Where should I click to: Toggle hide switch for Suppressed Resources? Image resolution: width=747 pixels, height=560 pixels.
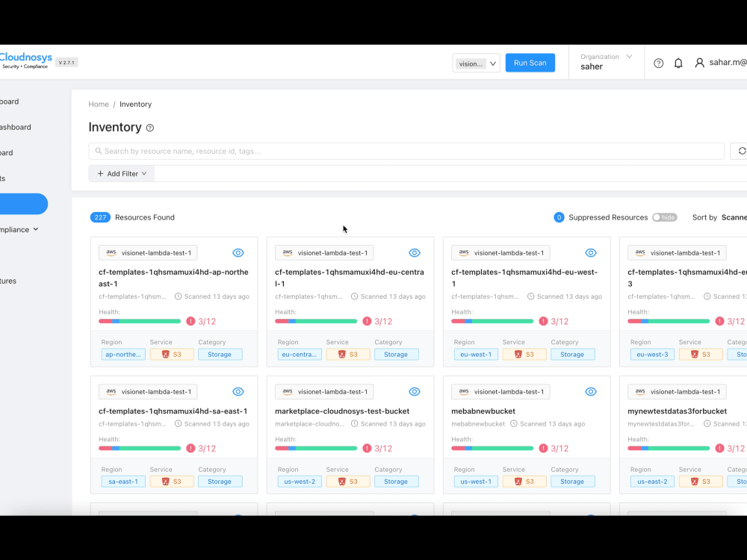664,217
